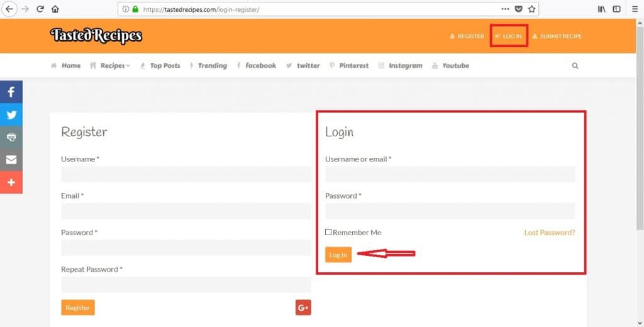Focus the Repeat Password field
Viewport: 644px width, 327px height.
(x=186, y=284)
